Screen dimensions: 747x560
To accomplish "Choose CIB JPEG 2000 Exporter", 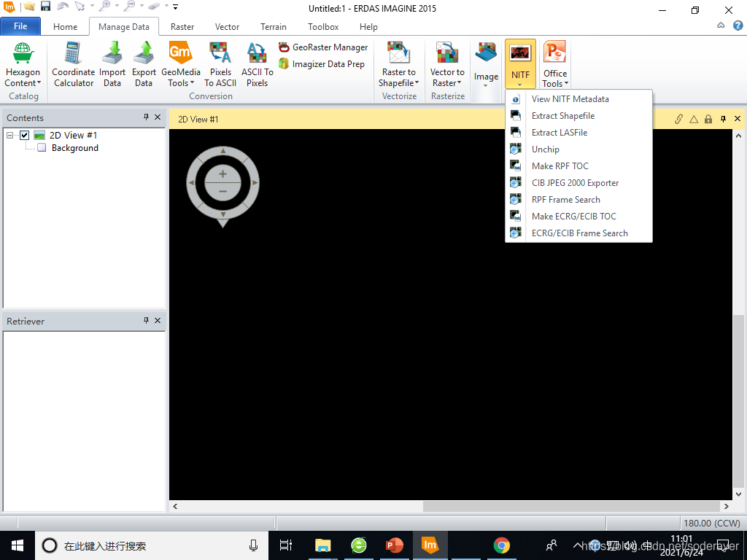I will (x=578, y=183).
